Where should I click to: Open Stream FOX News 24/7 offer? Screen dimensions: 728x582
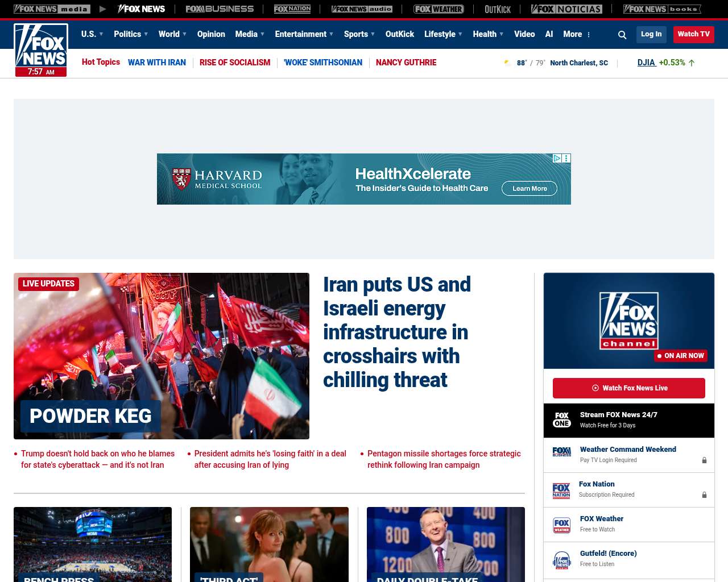tap(629, 421)
